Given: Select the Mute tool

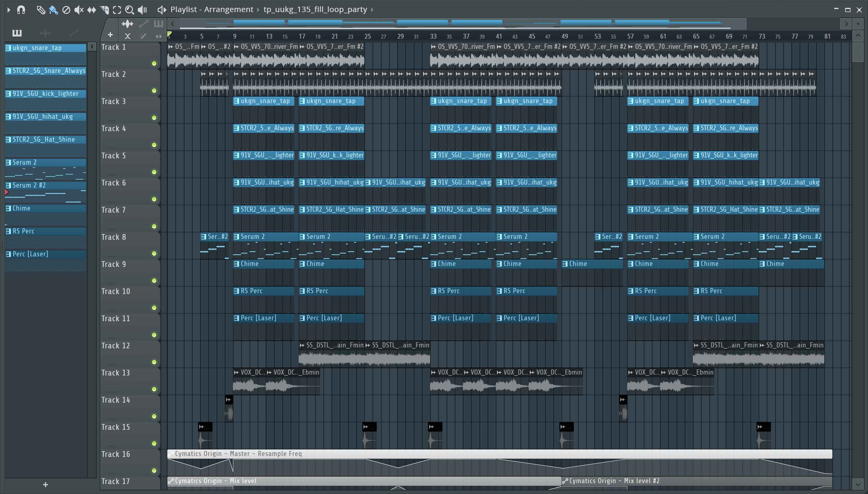Looking at the screenshot, I should pos(79,10).
